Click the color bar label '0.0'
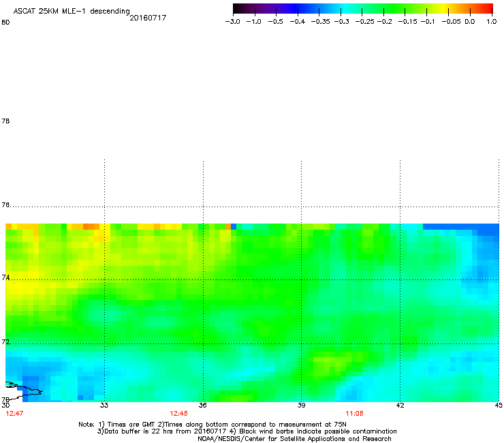Screen dimensions: 504x443 (470, 22)
